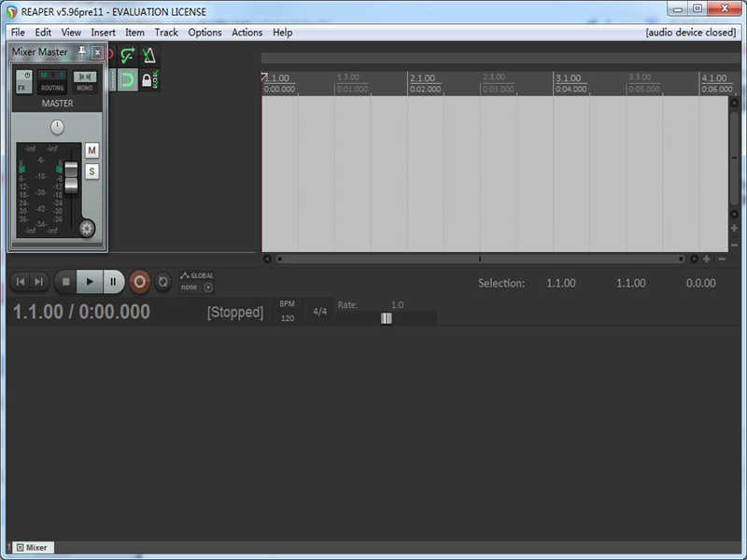747x560 pixels.
Task: Click the REAPER logo in title bar
Action: (11, 12)
